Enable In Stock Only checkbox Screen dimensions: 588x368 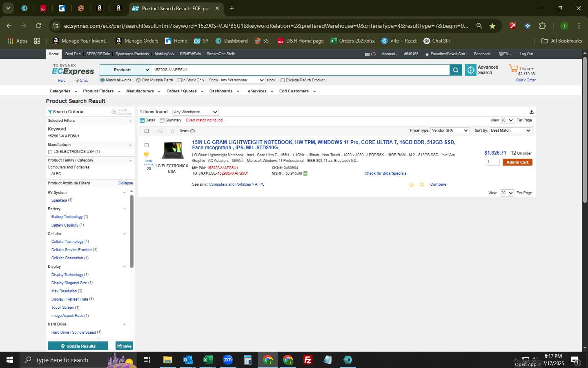point(179,80)
